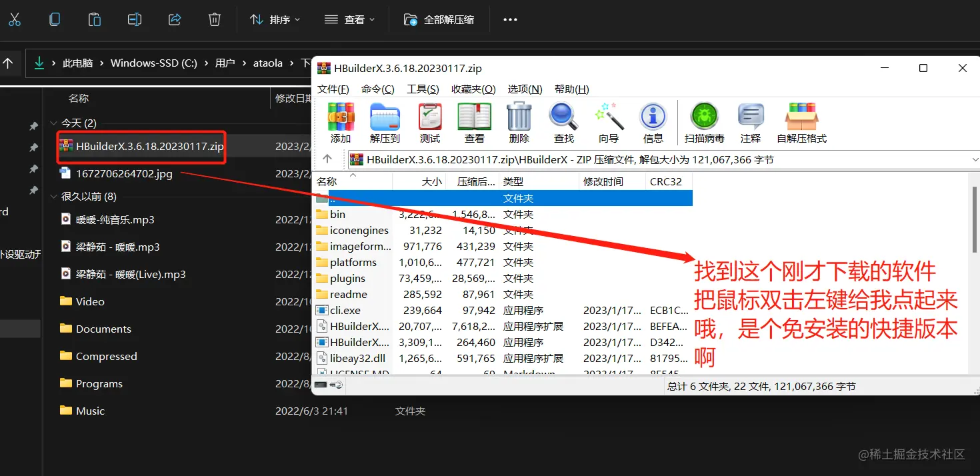The width and height of the screenshot is (980, 476).
Task: Click the Delete (删除) trash icon in WinRAR
Action: (x=519, y=123)
